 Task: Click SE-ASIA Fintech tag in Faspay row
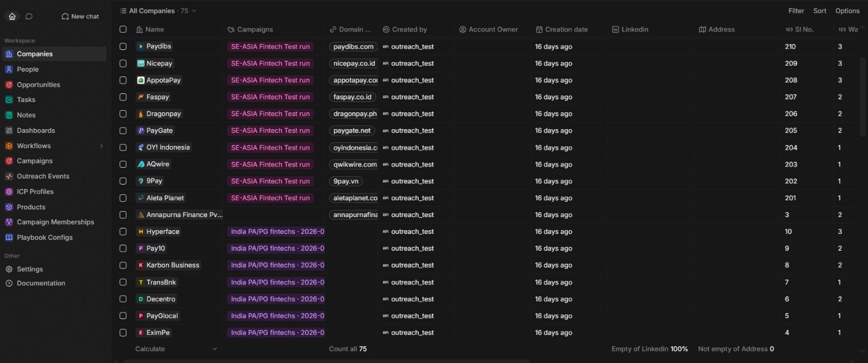[x=270, y=97]
